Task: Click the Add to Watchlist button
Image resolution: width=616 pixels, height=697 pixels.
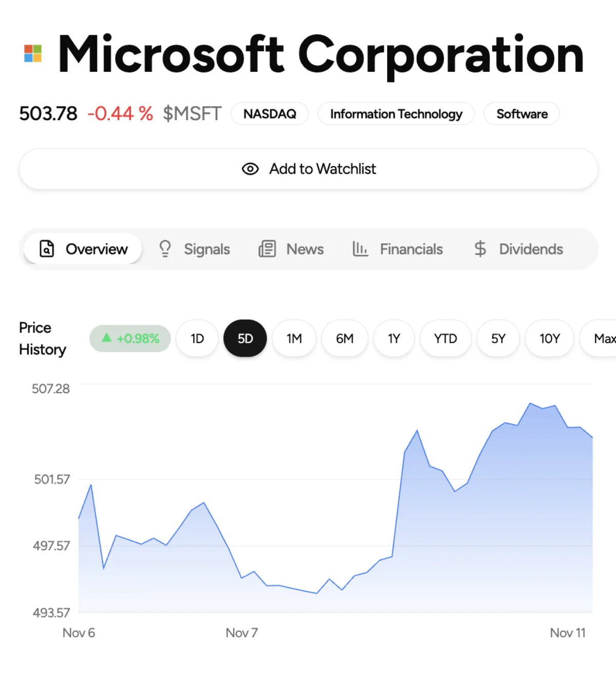Action: coord(308,169)
